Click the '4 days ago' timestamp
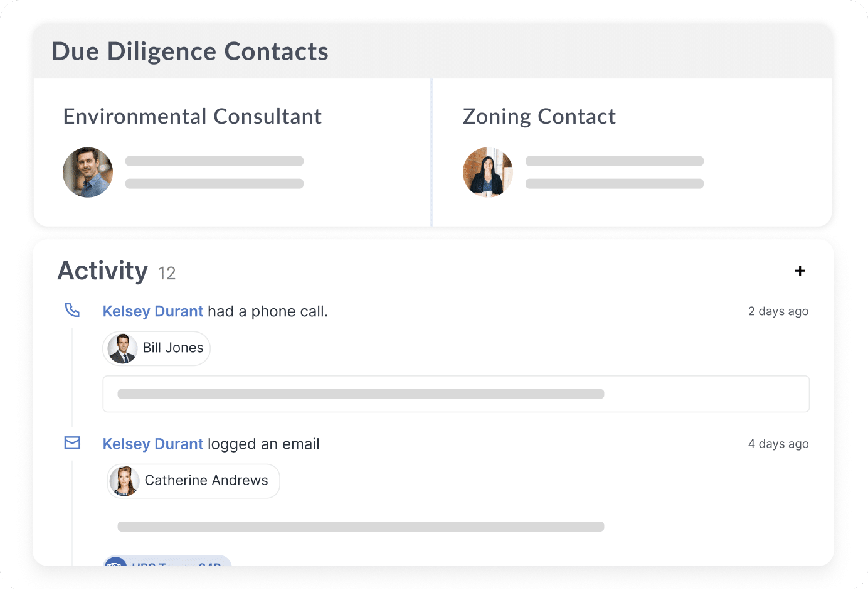868x590 pixels. pos(778,444)
